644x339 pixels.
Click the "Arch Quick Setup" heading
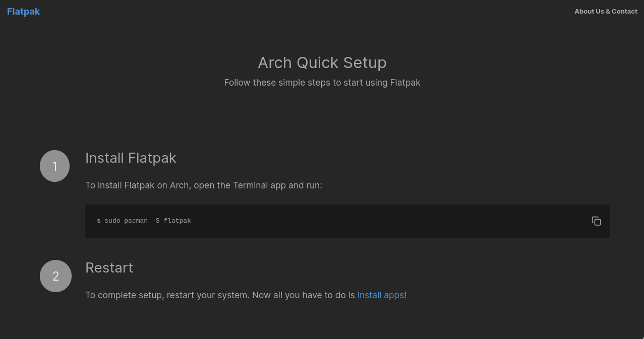(x=322, y=62)
